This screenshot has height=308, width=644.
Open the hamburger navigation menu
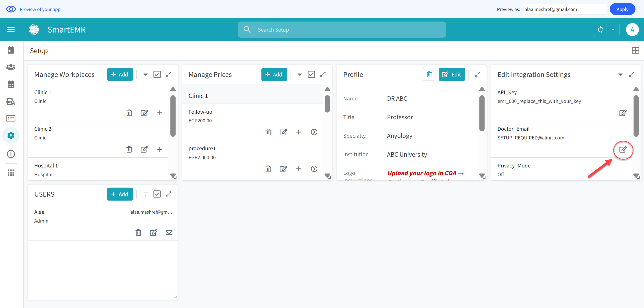pos(11,29)
